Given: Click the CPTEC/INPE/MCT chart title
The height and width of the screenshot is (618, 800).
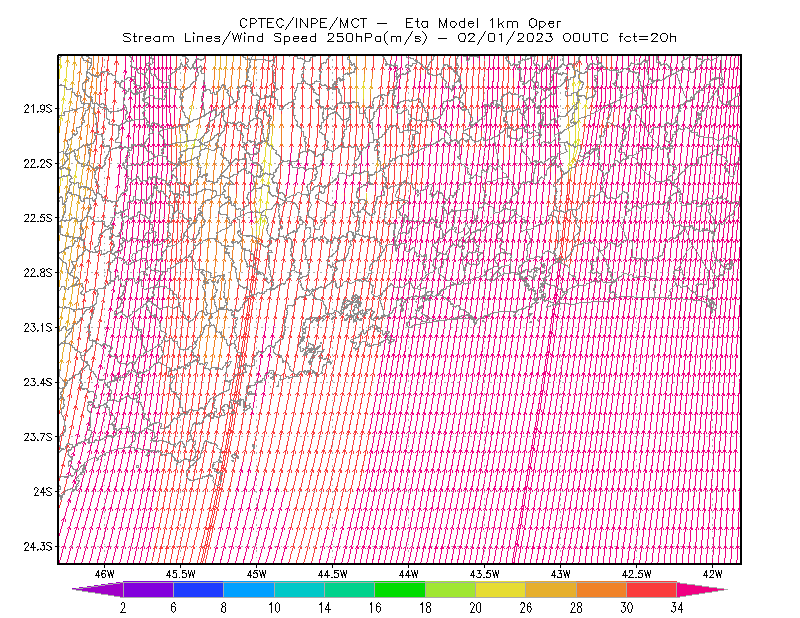Looking at the screenshot, I should tap(303, 23).
